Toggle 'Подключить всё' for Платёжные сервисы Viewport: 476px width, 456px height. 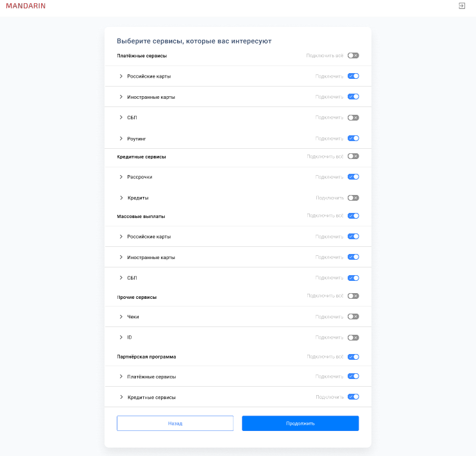(353, 56)
